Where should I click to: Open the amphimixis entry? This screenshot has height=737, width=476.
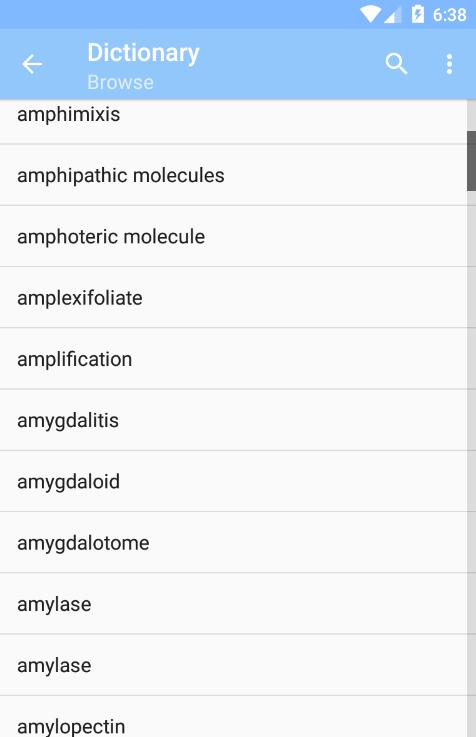tap(234, 122)
